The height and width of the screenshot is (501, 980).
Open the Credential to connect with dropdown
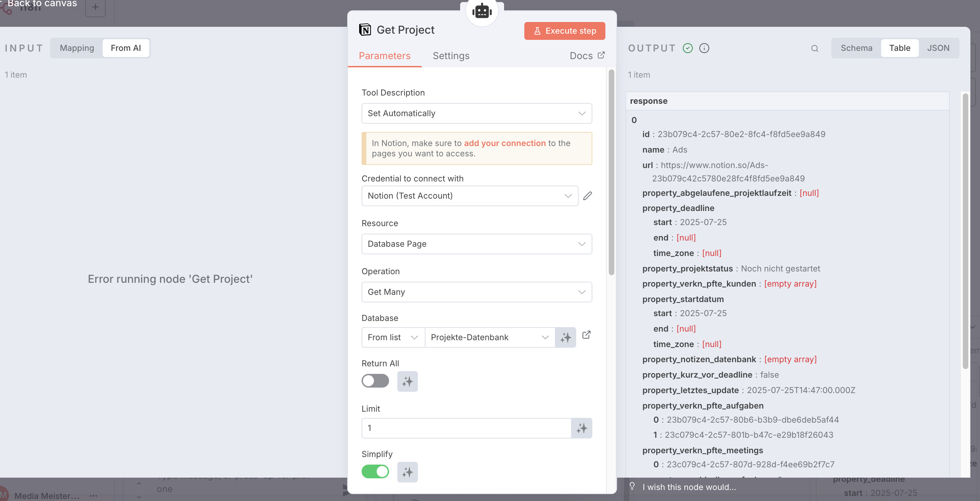coord(470,196)
